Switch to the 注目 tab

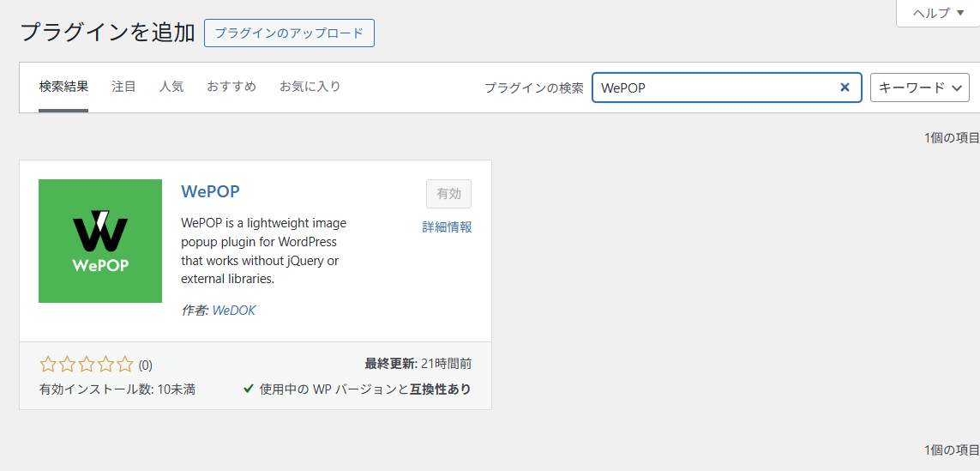tap(123, 87)
